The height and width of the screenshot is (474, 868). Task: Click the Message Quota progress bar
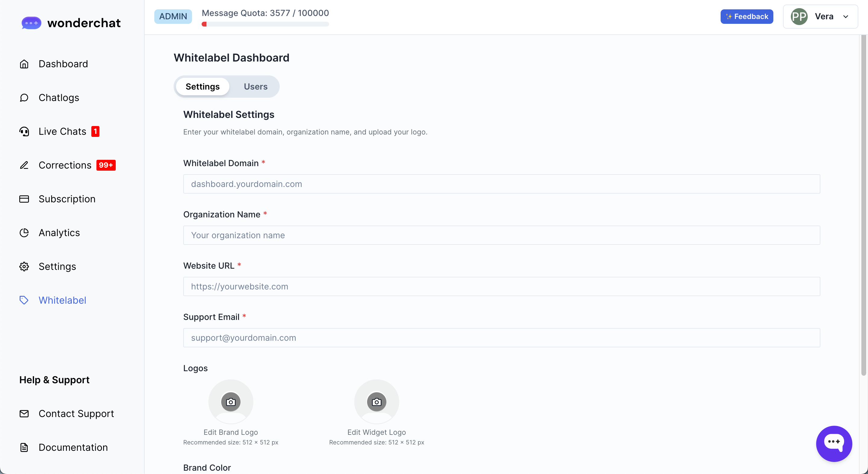tap(265, 24)
